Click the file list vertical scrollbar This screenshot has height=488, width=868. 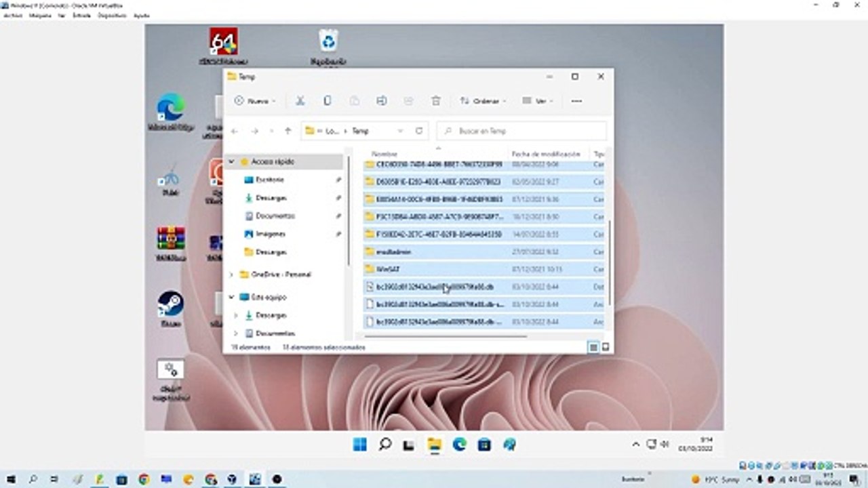click(x=610, y=263)
